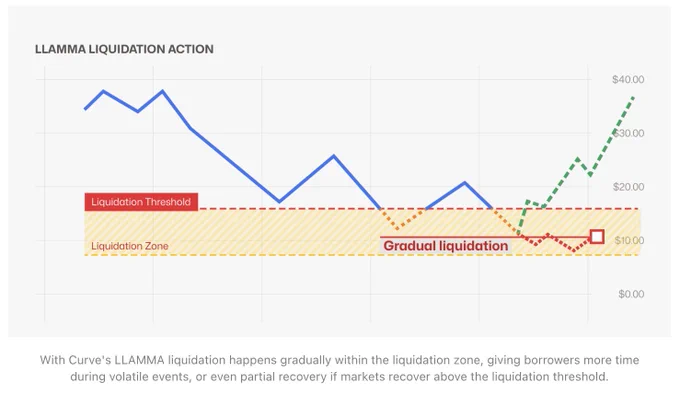Click the red square liquidation end marker
Screen dimensions: 680x394
pos(597,237)
